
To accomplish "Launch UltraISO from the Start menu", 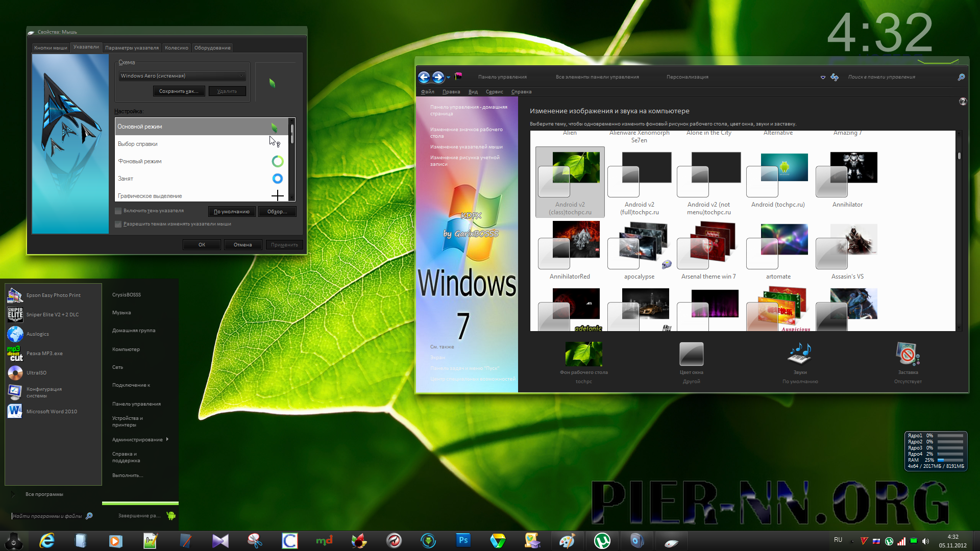I will tap(54, 372).
